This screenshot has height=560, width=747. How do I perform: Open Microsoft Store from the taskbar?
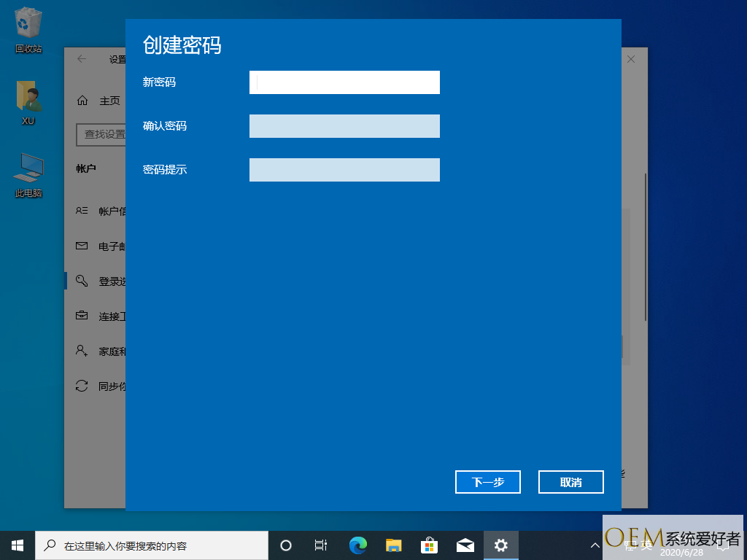429,545
